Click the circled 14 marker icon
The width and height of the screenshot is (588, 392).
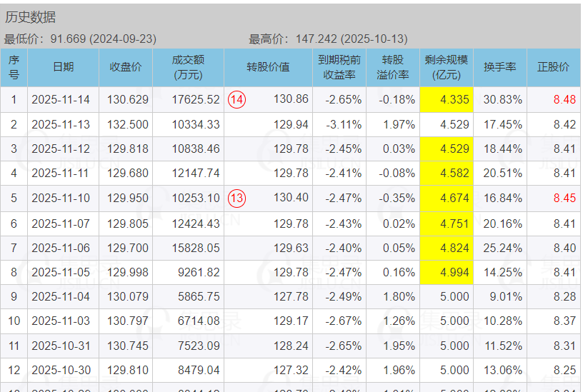[x=236, y=100]
